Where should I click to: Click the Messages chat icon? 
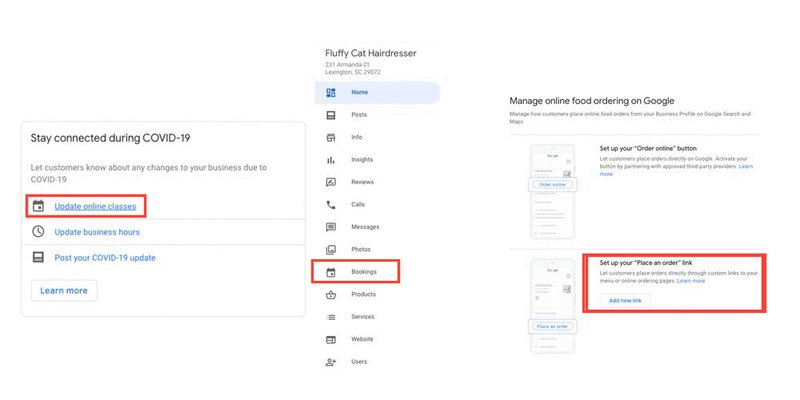(x=331, y=227)
